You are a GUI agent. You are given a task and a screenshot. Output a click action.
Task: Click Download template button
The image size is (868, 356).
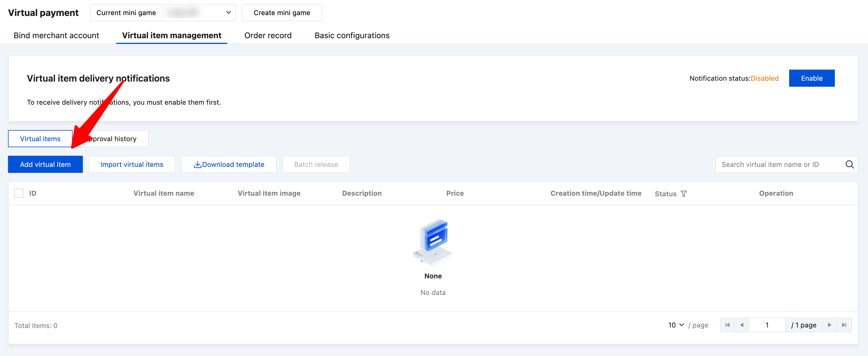[x=229, y=165]
